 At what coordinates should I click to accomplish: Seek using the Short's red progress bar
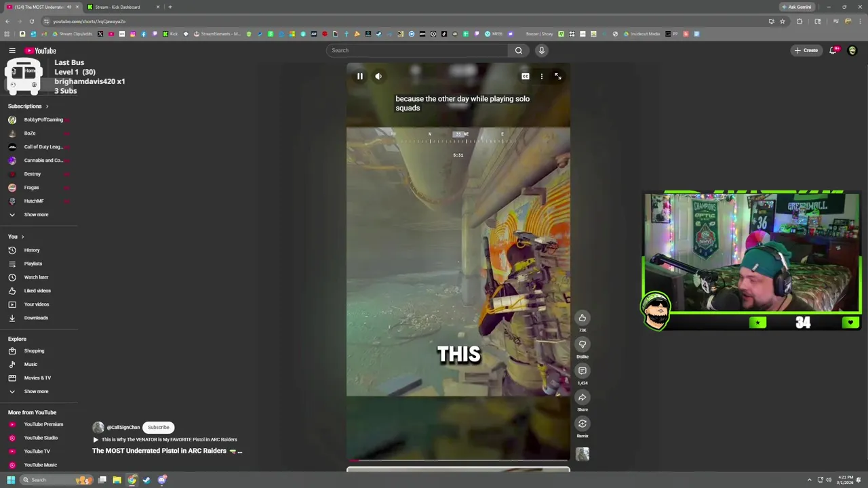pyautogui.click(x=458, y=460)
